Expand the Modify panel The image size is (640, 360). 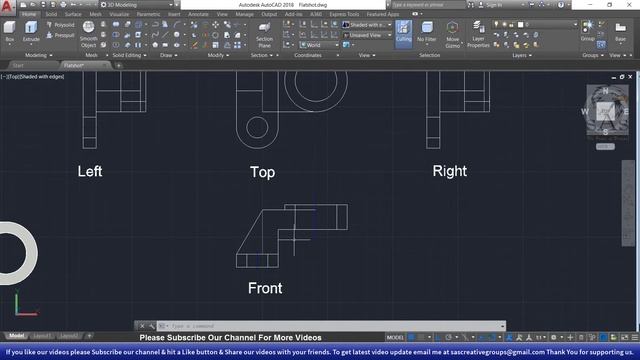pyautogui.click(x=218, y=55)
